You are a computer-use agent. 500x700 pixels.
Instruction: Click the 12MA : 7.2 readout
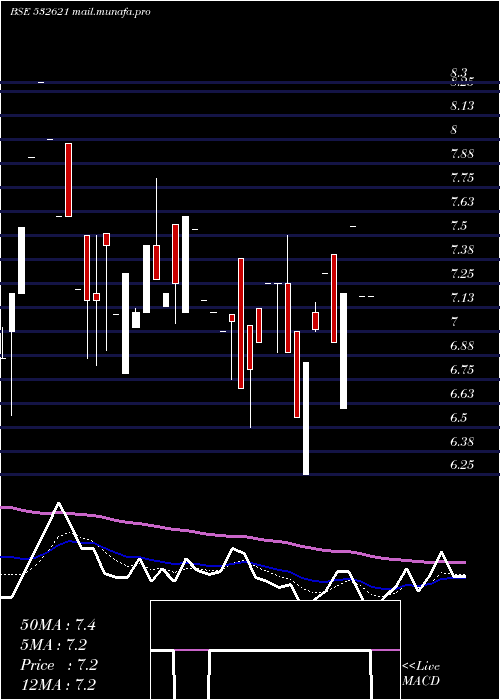(58, 685)
